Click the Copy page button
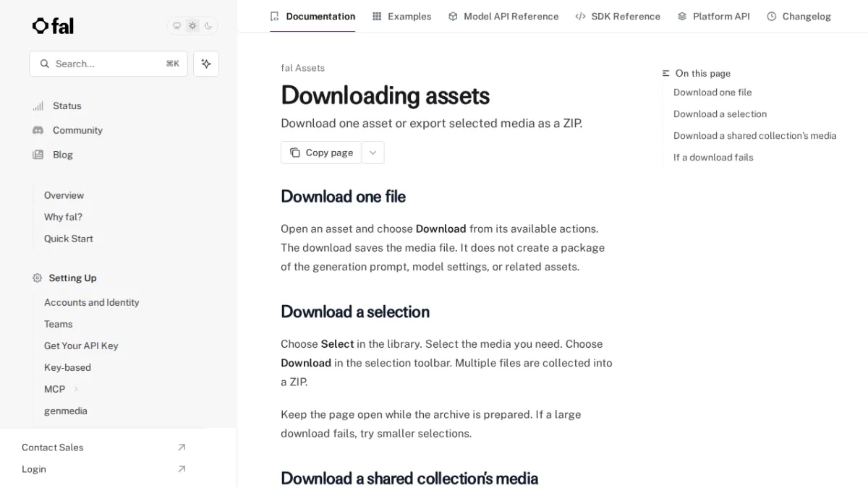The width and height of the screenshot is (868, 488). pos(321,153)
